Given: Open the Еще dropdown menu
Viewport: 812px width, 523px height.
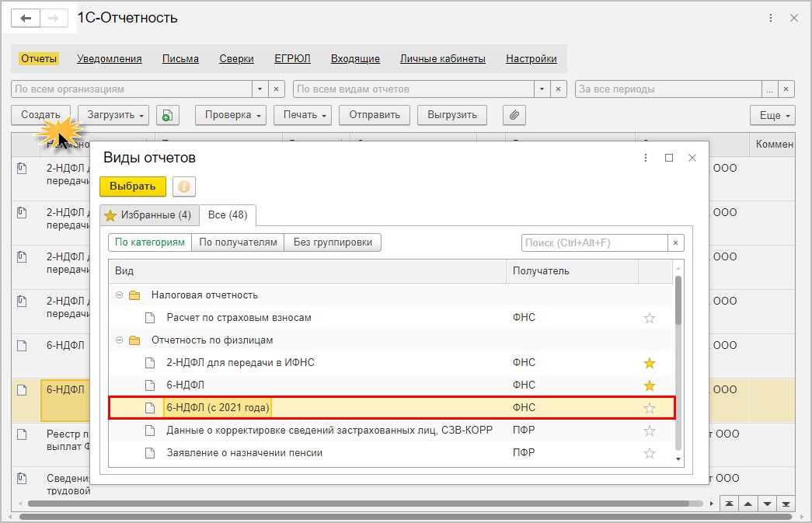Looking at the screenshot, I should pos(772,115).
